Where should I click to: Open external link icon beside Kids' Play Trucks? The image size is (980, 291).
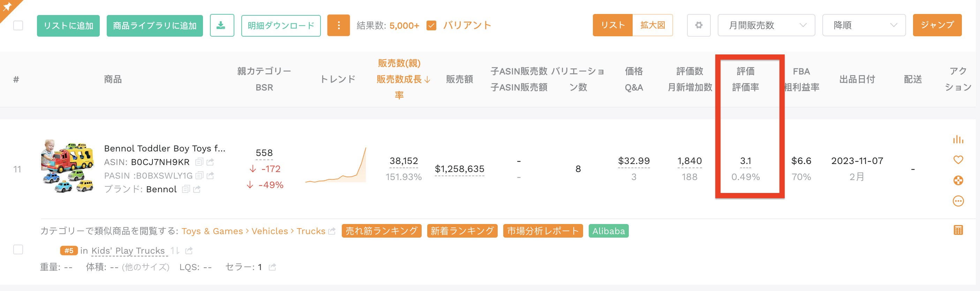click(x=189, y=251)
